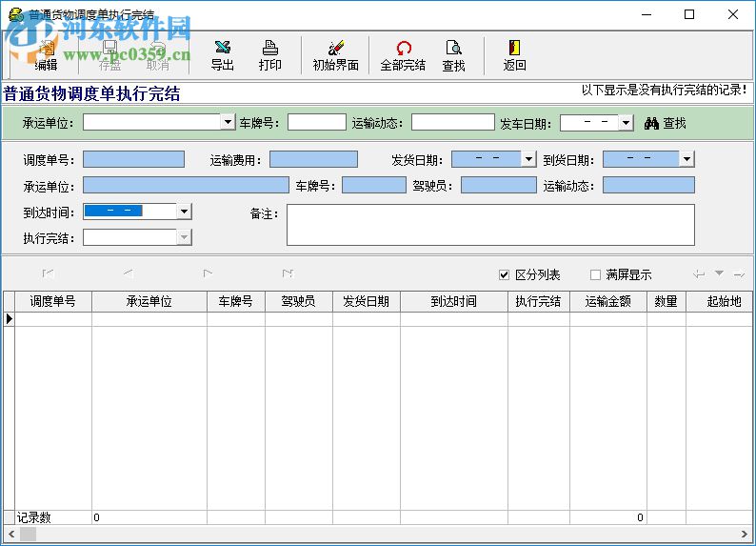Click the 数量 column header
The image size is (756, 546).
666,301
